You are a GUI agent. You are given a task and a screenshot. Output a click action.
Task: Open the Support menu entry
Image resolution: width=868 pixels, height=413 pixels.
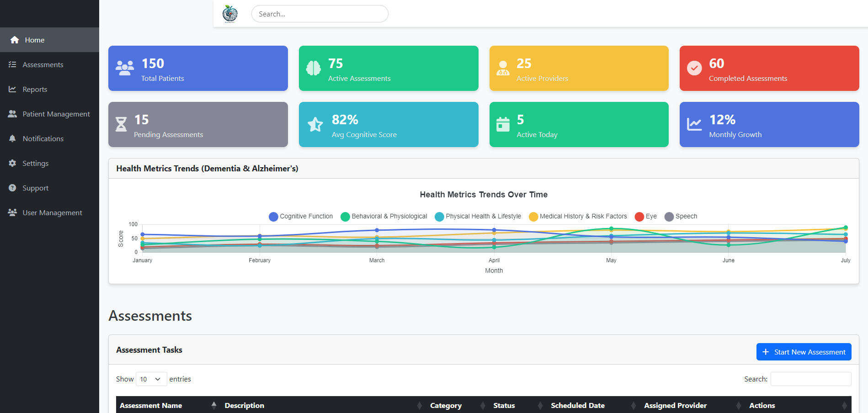click(49, 188)
